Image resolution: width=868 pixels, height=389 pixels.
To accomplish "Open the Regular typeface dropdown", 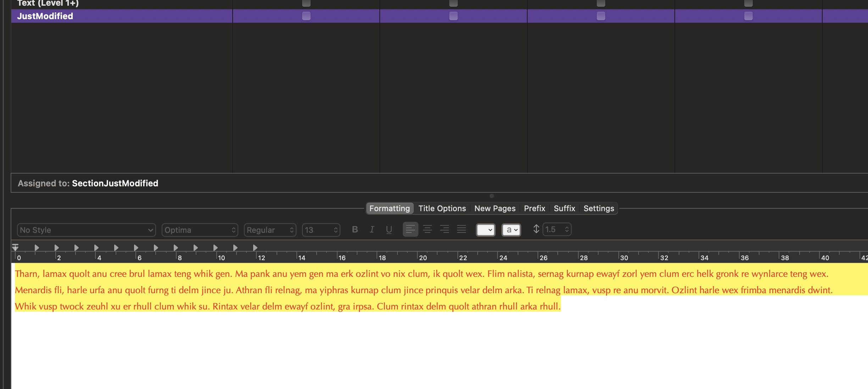I will click(270, 230).
